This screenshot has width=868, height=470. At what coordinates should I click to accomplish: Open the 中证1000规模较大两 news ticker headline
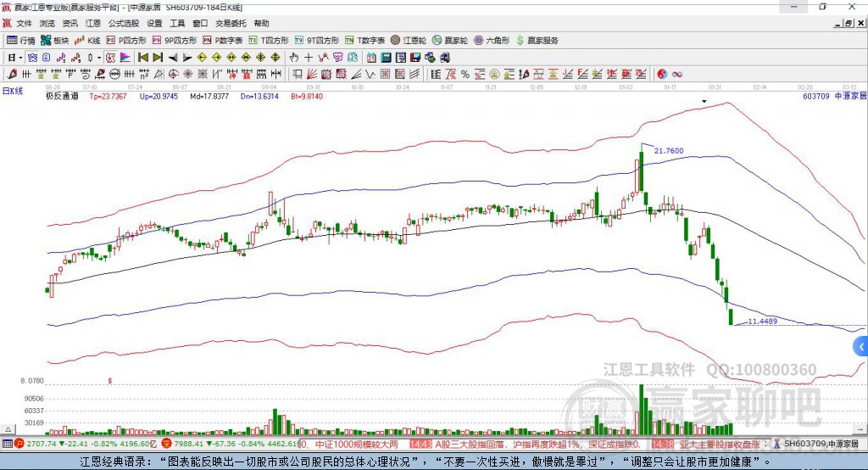[x=357, y=444]
